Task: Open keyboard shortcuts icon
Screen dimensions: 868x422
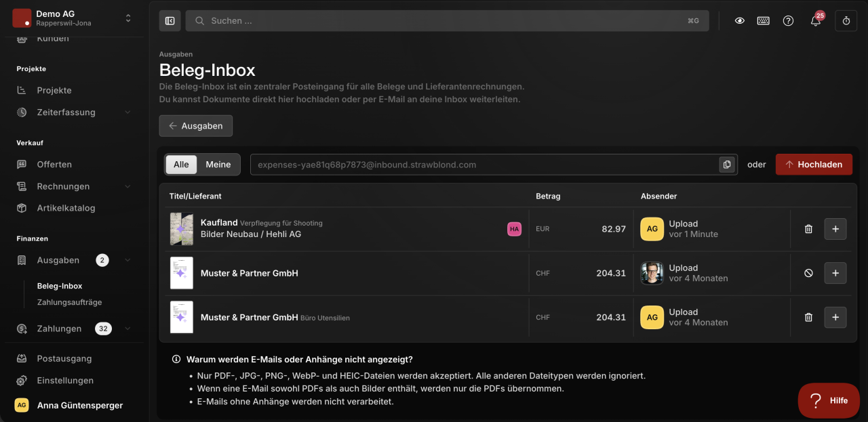Action: click(764, 21)
